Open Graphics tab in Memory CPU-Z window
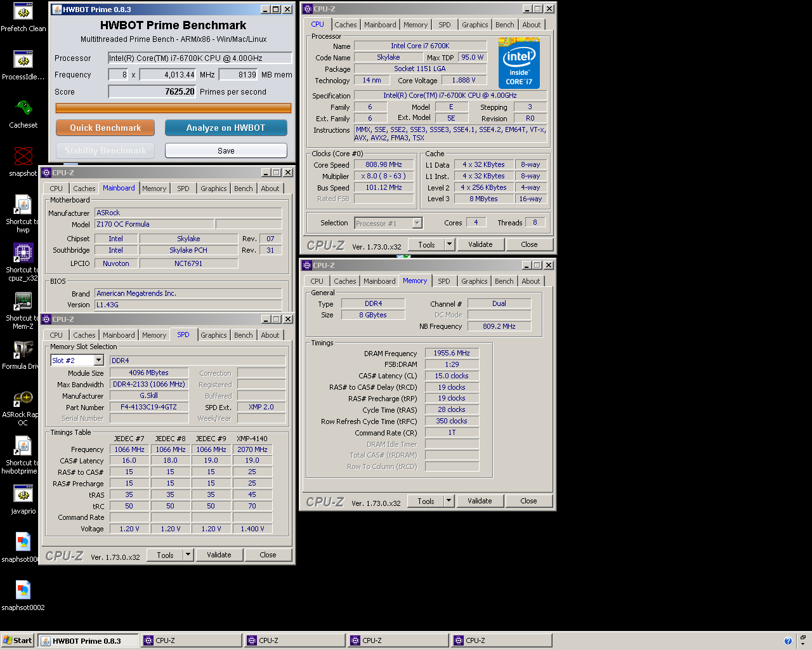The height and width of the screenshot is (650, 812). 475,281
